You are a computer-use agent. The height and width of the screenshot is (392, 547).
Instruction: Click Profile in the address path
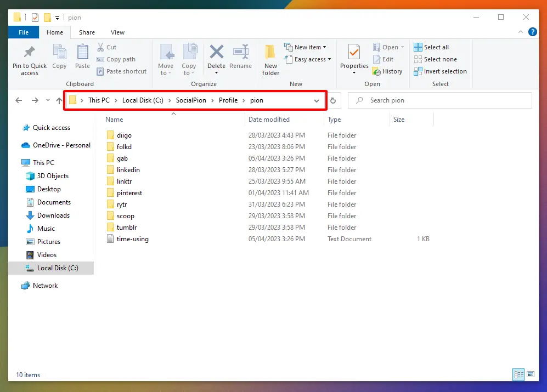click(x=228, y=100)
